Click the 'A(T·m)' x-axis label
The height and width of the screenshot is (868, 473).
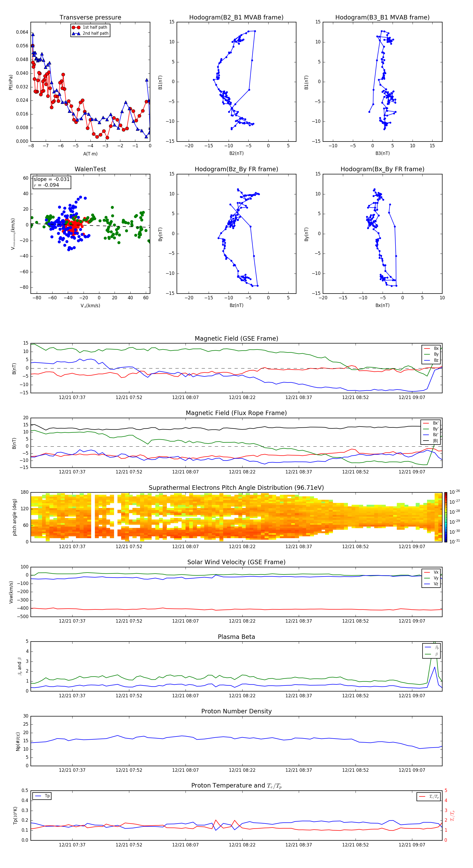point(90,154)
